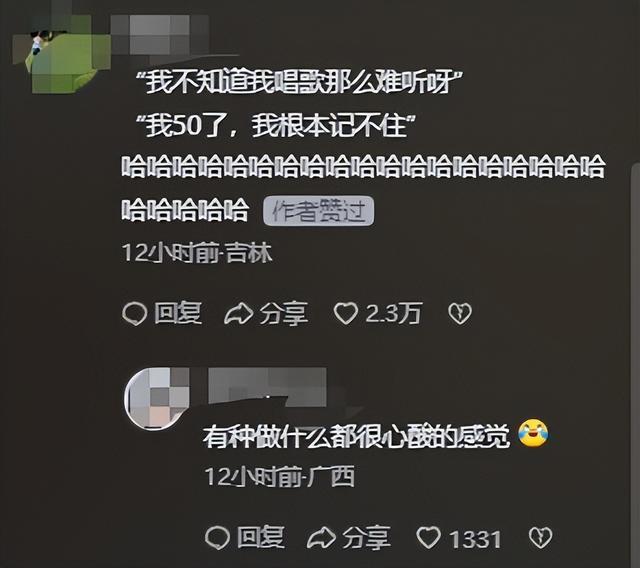Tap the share arrow icon under the Jilin comment
Screen dimensions: 640x568
(239, 314)
